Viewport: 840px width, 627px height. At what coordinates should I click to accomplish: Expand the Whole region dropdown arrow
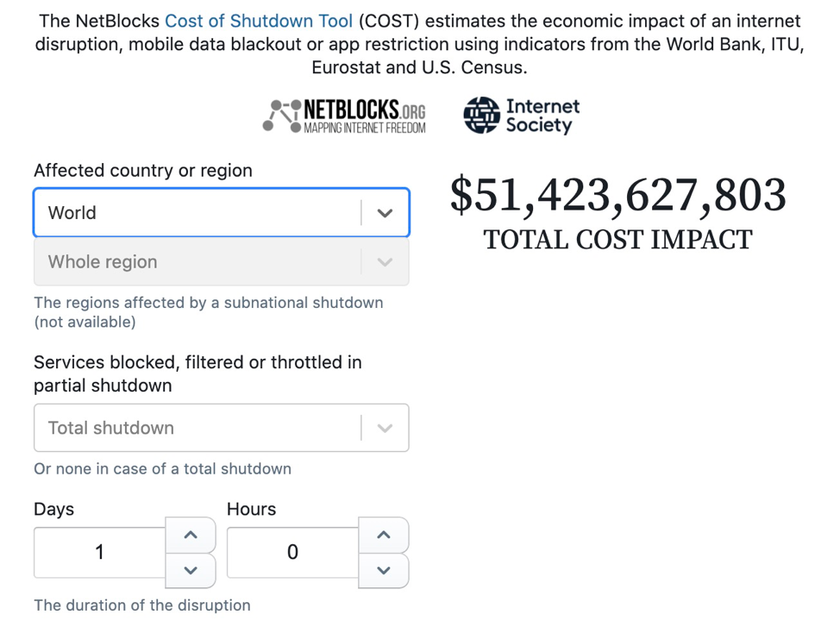[385, 262]
